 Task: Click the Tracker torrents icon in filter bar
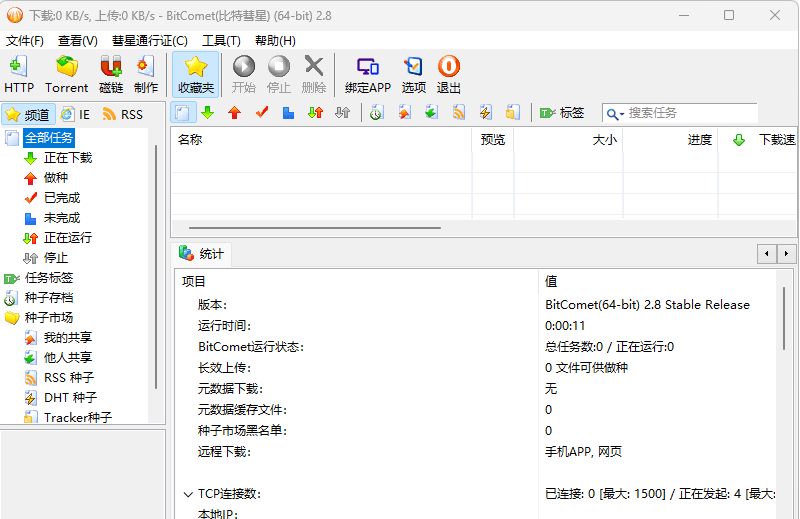pos(513,113)
